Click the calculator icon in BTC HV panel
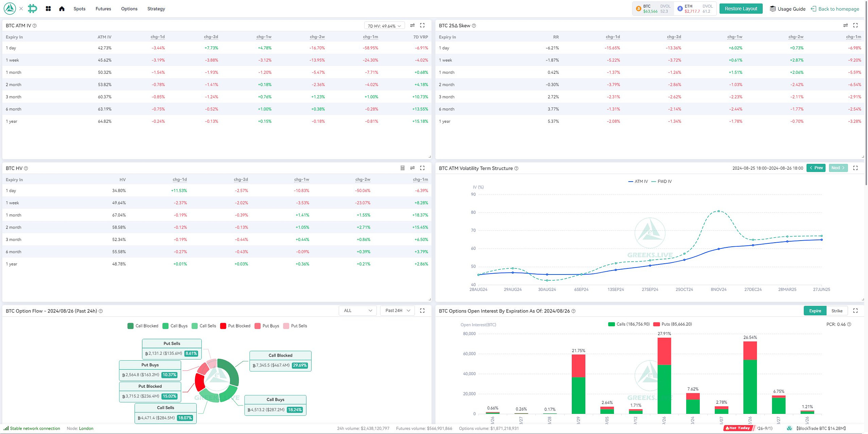 (403, 168)
